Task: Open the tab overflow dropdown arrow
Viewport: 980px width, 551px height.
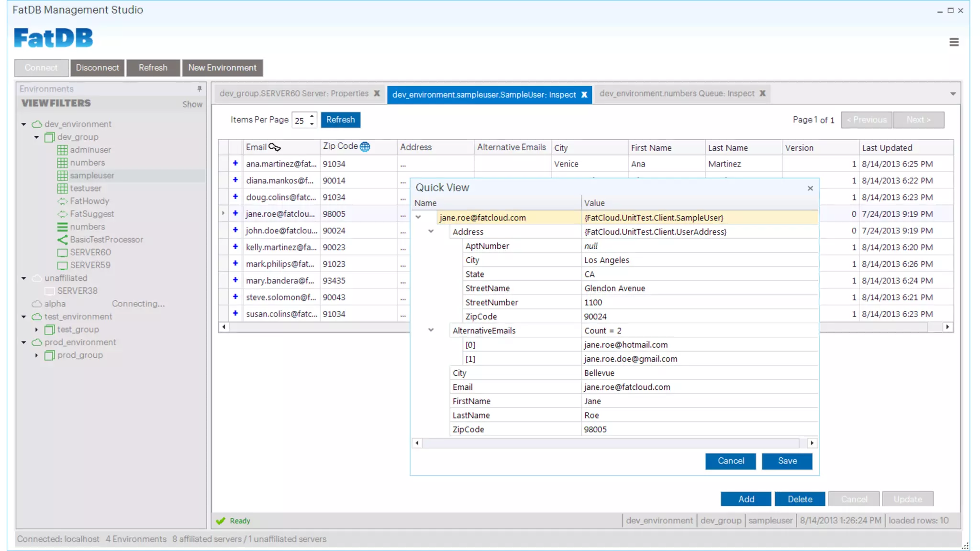Action: tap(953, 94)
